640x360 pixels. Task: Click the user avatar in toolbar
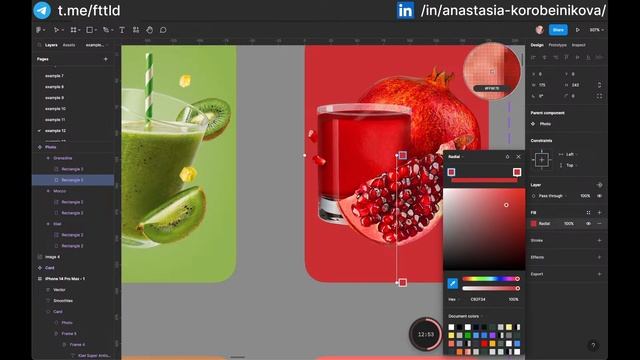pyautogui.click(x=540, y=30)
